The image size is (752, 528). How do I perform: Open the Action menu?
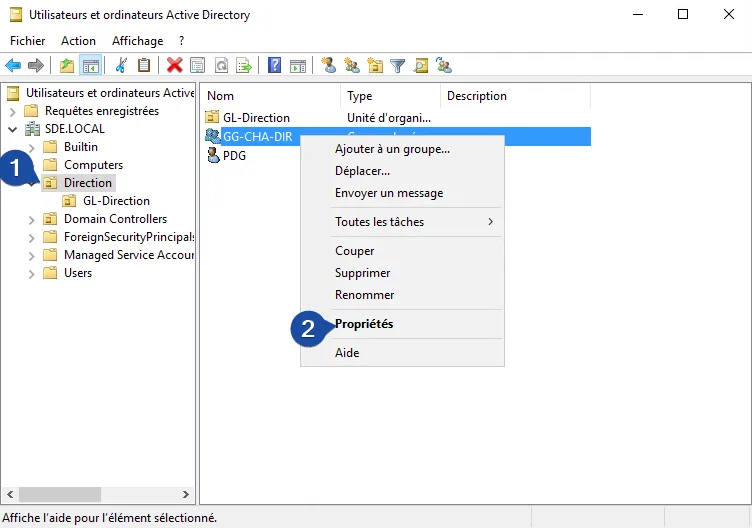pos(78,41)
